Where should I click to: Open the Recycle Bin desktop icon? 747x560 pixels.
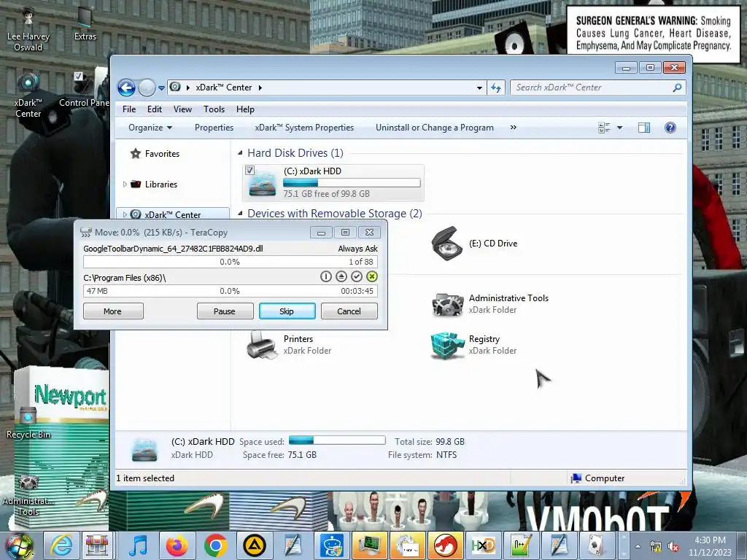[x=28, y=423]
